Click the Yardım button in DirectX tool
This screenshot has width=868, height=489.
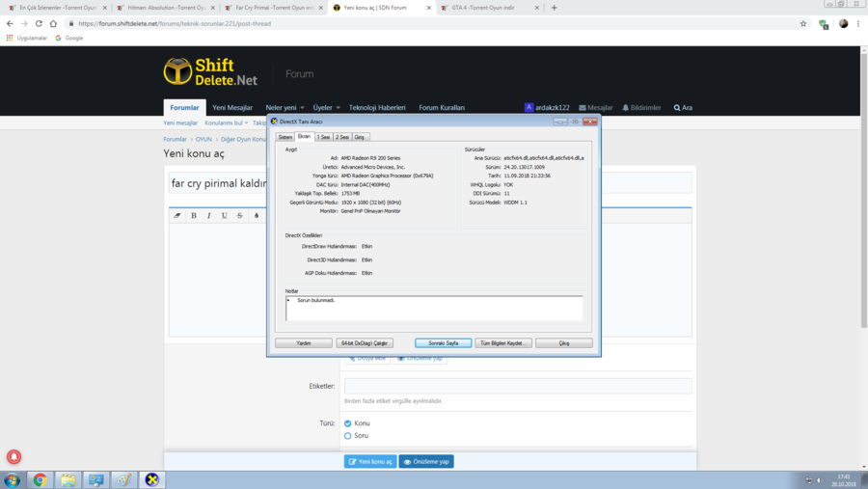[304, 343]
